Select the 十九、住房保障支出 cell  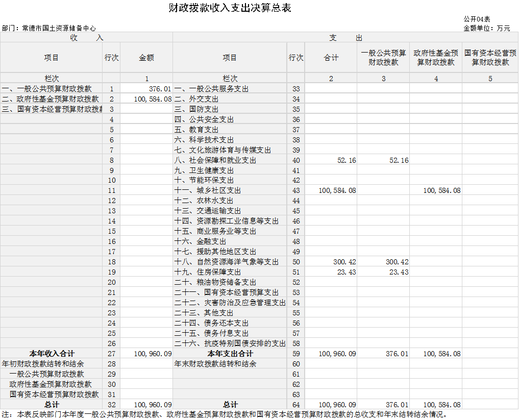click(x=230, y=272)
